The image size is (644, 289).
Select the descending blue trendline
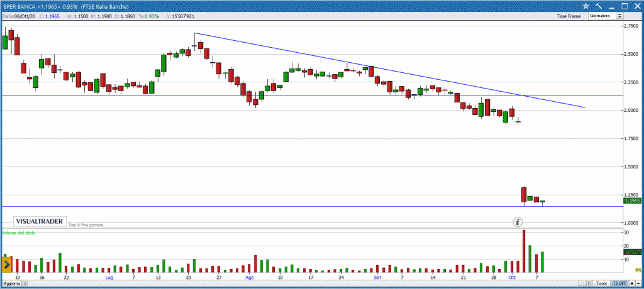coord(389,70)
